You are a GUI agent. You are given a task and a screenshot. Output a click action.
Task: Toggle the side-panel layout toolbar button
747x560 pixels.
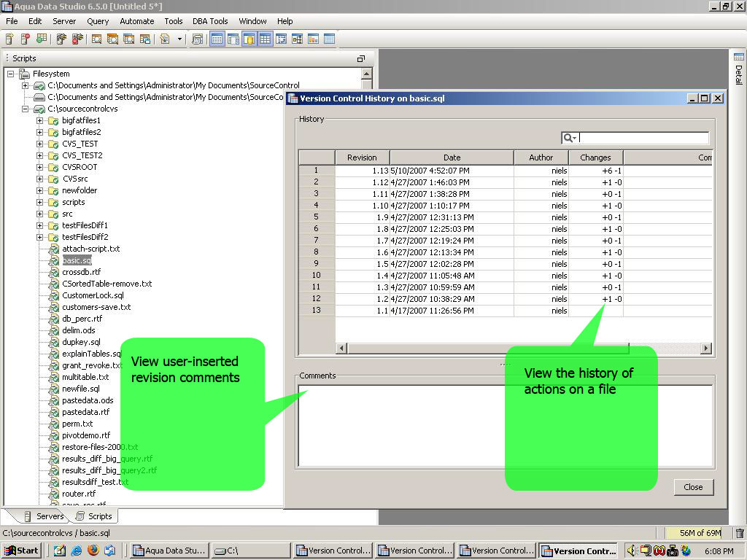233,39
